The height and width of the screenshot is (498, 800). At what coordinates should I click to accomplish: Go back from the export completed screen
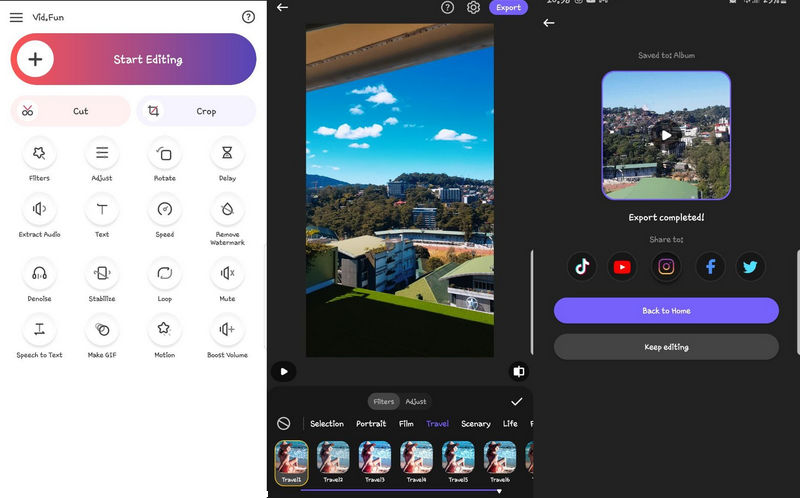pos(549,23)
